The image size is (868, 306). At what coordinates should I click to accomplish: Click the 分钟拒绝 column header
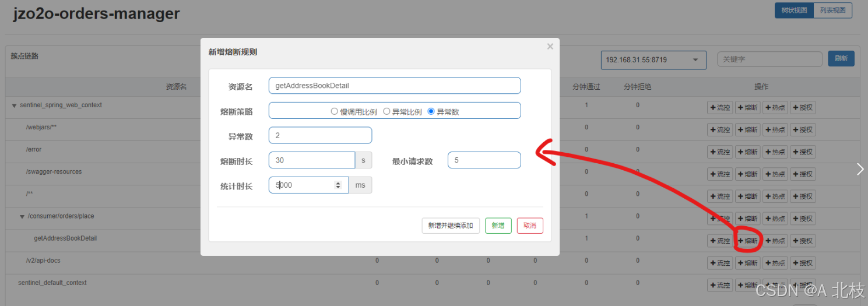click(x=637, y=87)
